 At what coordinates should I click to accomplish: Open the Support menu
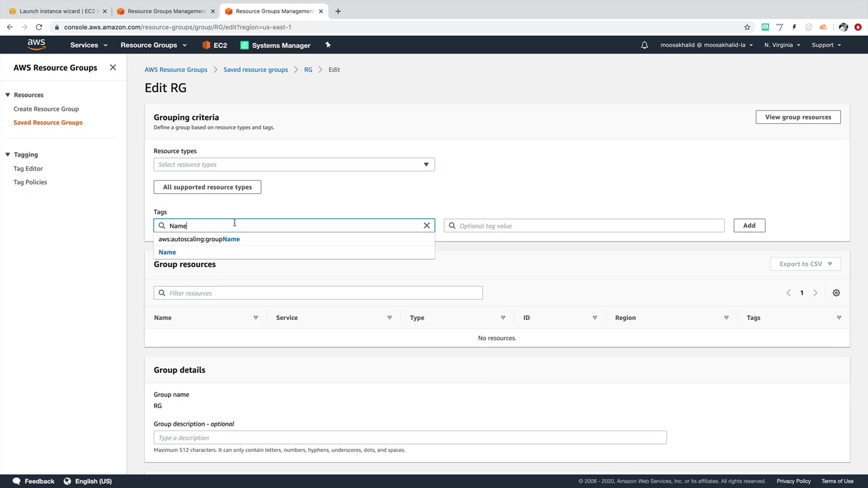826,45
